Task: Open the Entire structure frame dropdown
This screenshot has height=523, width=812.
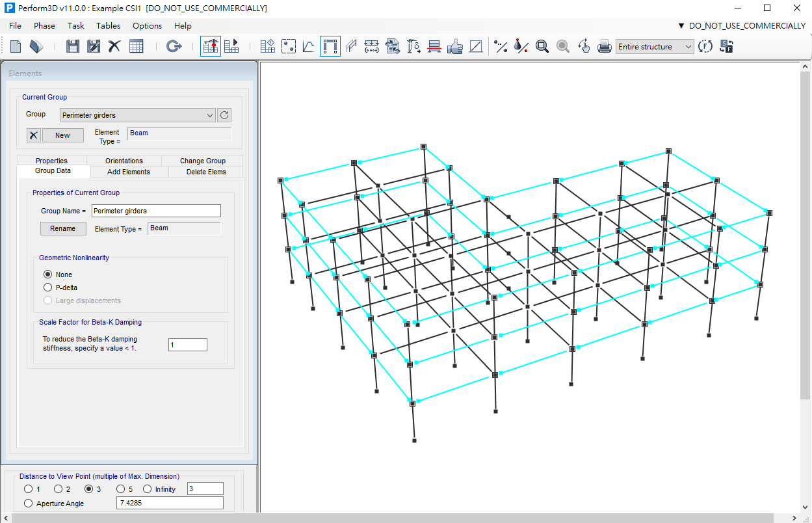Action: click(x=655, y=47)
